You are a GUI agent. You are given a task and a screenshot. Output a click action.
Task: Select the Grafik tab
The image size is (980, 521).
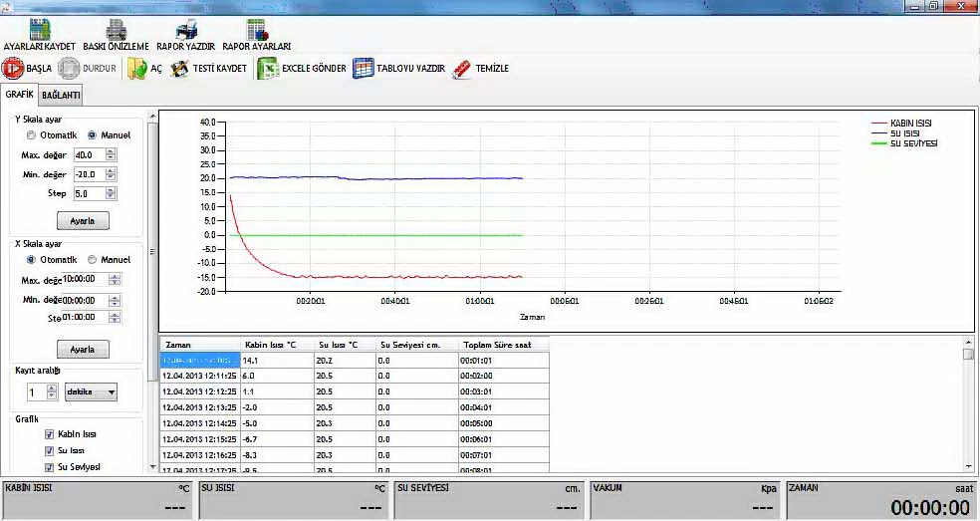coord(20,95)
